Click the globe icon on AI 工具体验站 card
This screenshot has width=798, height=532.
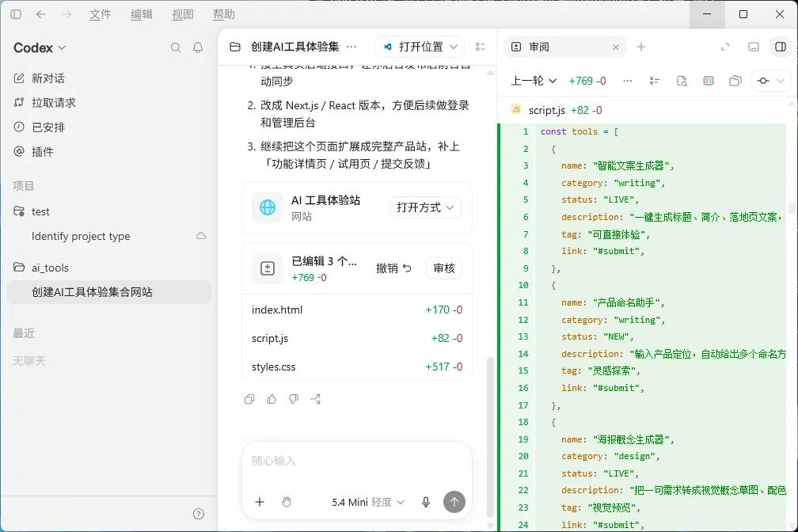(268, 207)
